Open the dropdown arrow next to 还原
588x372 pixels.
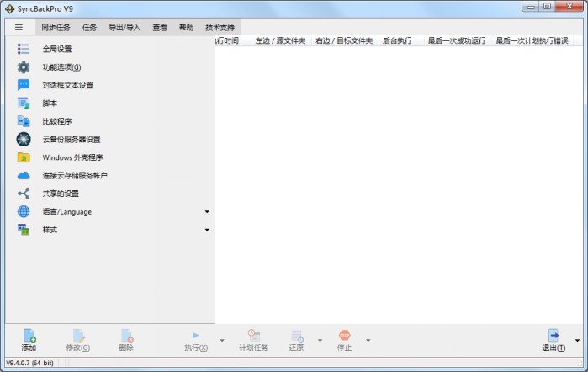click(320, 341)
